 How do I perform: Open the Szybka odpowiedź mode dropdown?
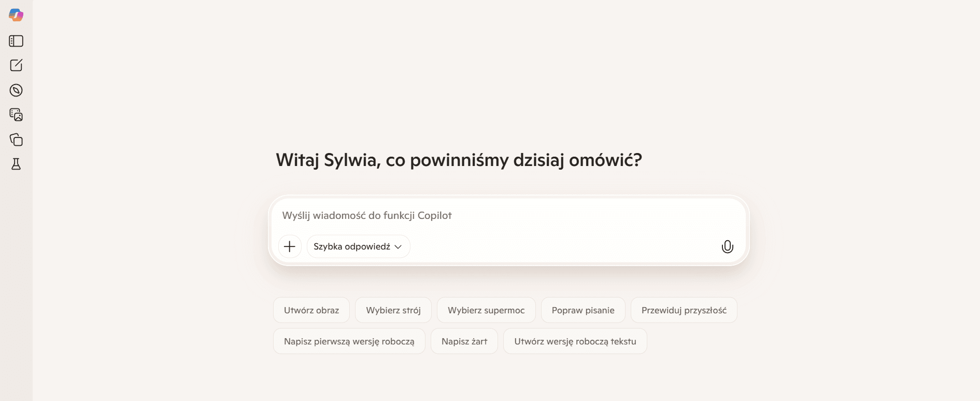pos(358,246)
